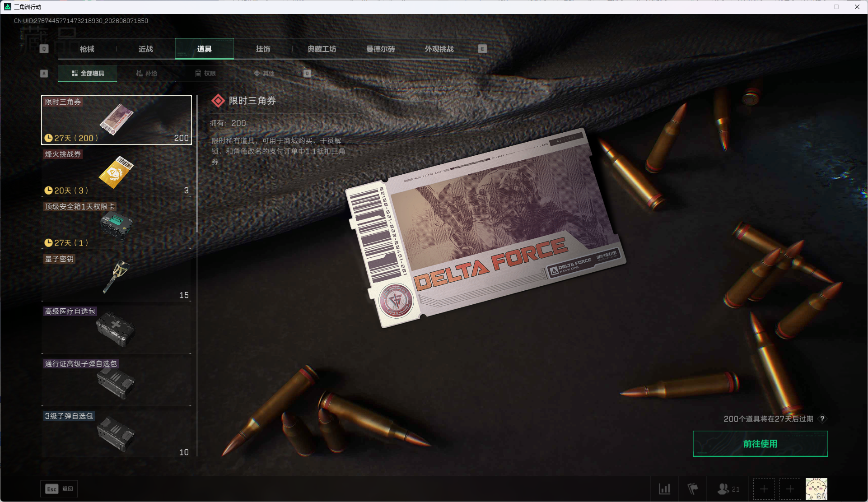Open the 枪械 tab
Screen dimensions: 868x502
tap(87, 49)
